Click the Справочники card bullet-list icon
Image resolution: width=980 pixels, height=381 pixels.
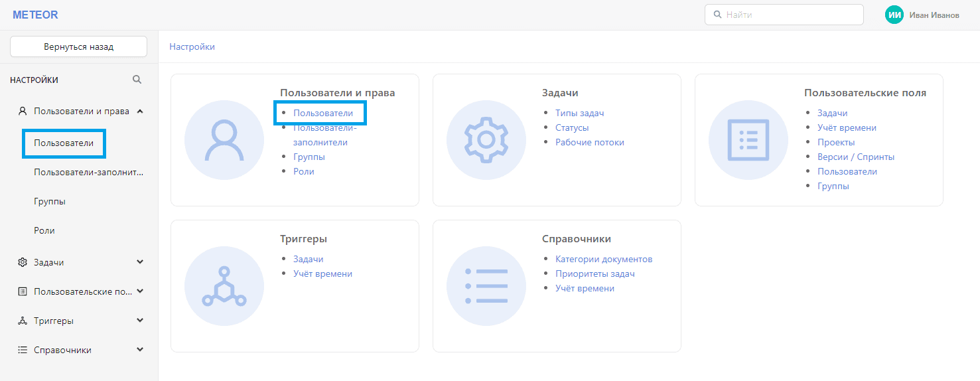pyautogui.click(x=486, y=286)
